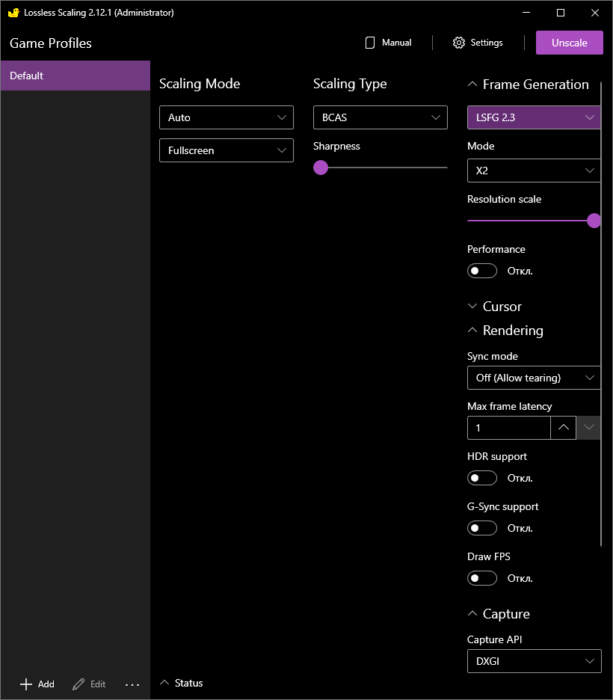Maximize the Lossless Scaling window
Viewport: 613px width, 700px height.
click(561, 13)
